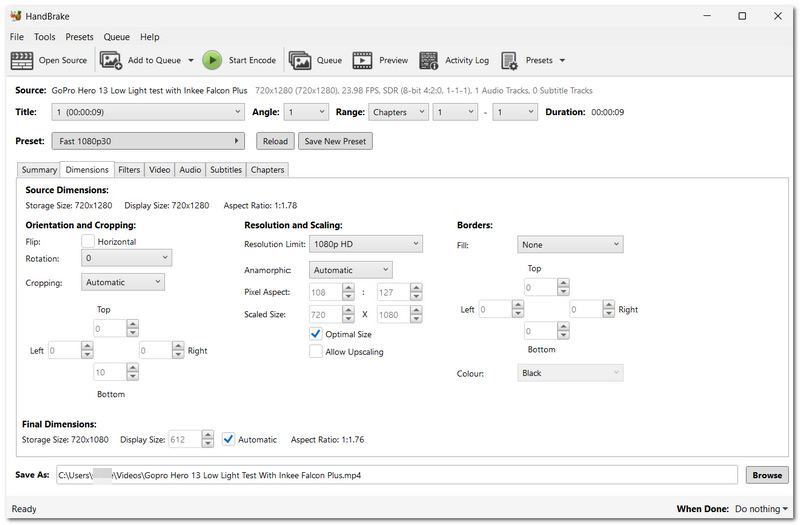Switch to the Video tab
This screenshot has width=800, height=525.
coord(160,170)
